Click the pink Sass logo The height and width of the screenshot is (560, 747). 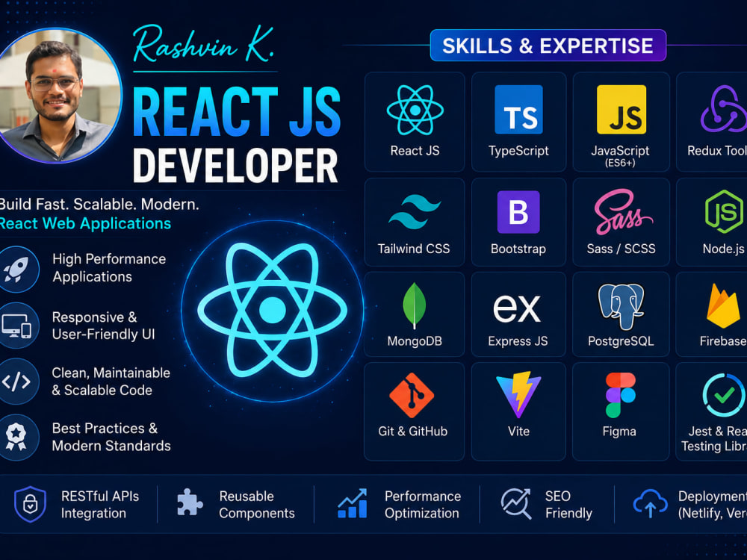point(623,212)
